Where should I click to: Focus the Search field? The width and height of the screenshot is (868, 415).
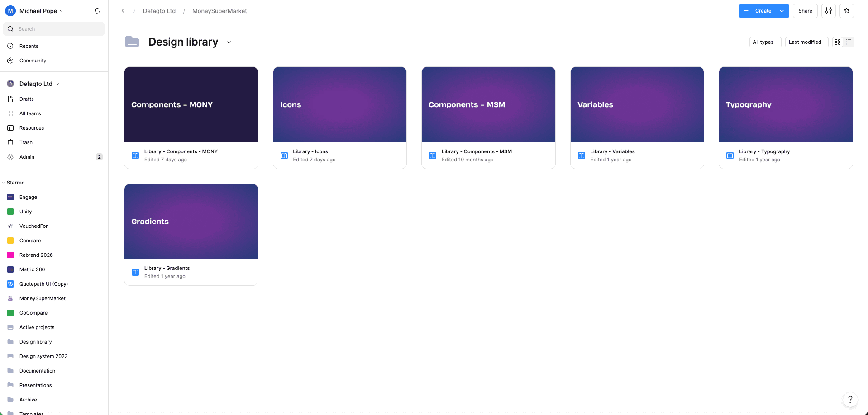(x=54, y=29)
